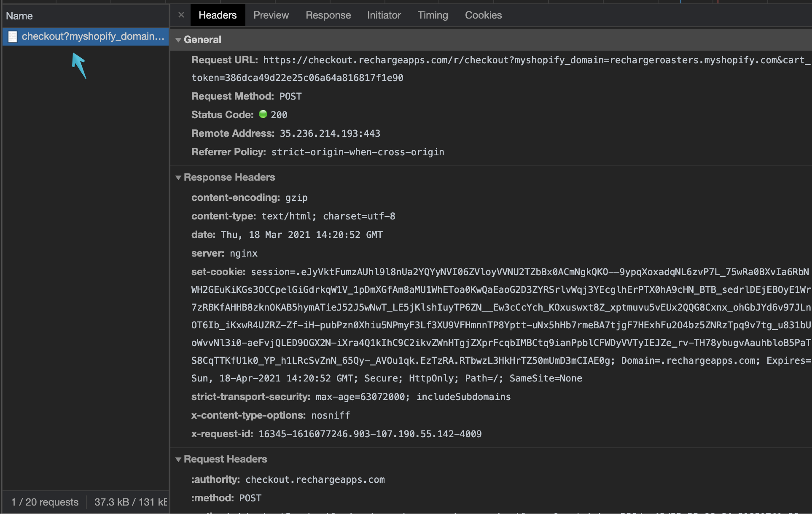
Task: Click the x-request-id header value
Action: pos(370,434)
